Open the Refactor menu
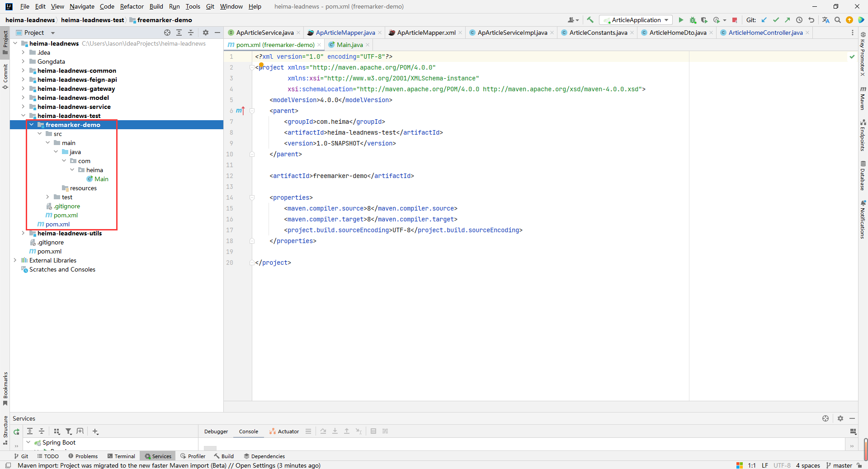The width and height of the screenshot is (868, 469). [x=132, y=6]
